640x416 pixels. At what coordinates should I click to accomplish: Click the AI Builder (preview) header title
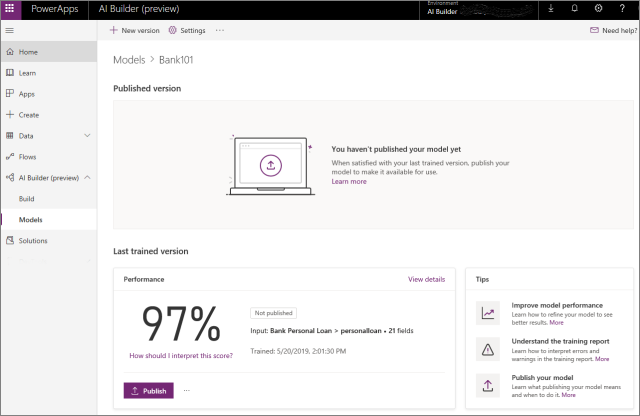[139, 9]
